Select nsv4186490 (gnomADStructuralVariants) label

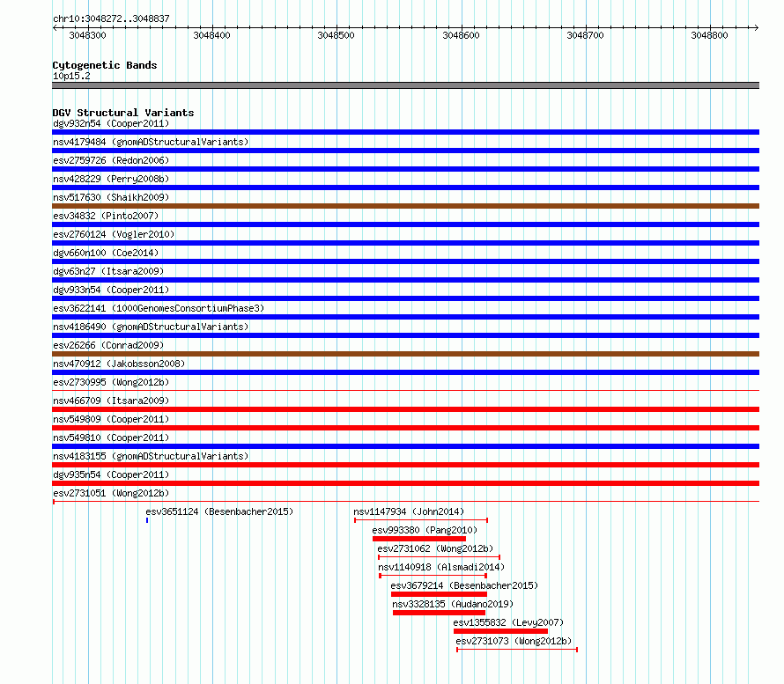click(x=151, y=327)
